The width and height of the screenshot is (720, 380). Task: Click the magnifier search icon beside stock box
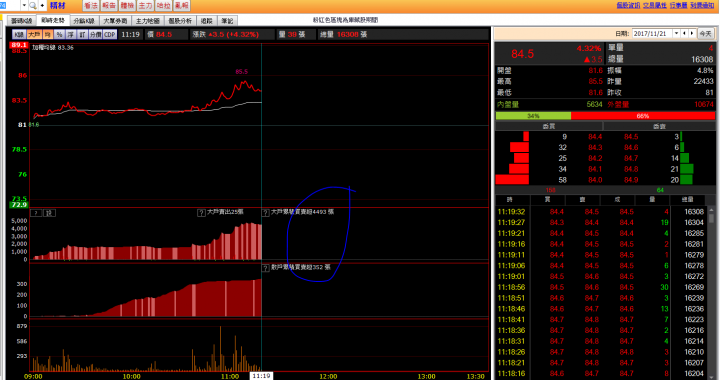[33, 6]
